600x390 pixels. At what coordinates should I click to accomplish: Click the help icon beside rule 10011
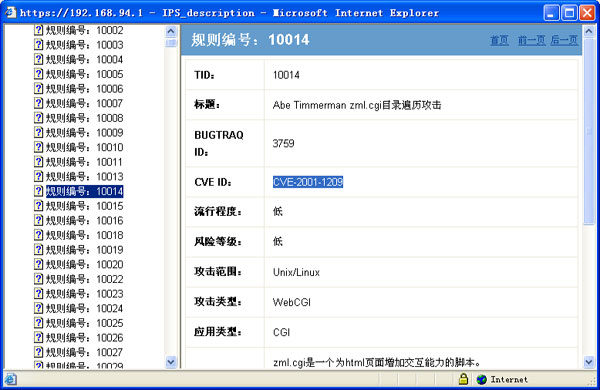(x=38, y=162)
